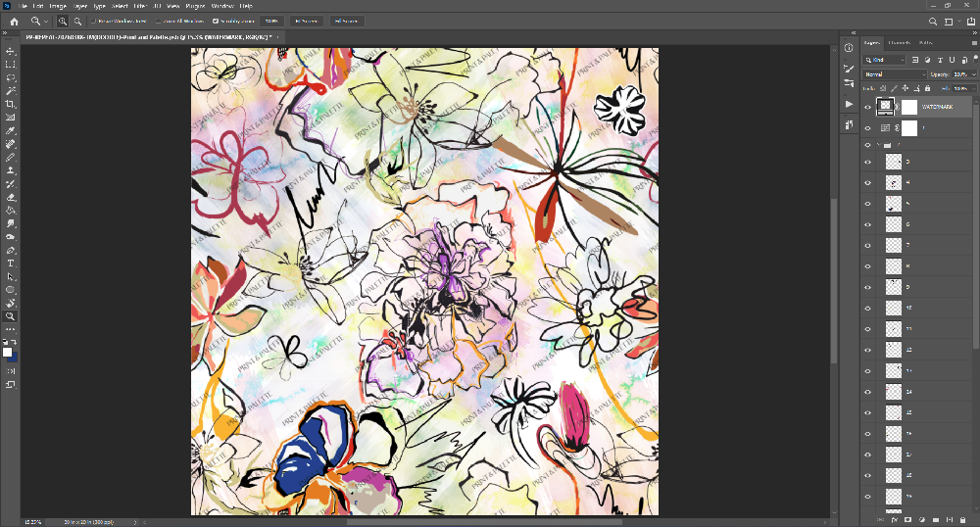The width and height of the screenshot is (980, 527).
Task: Open the Select menu
Action: coord(120,6)
